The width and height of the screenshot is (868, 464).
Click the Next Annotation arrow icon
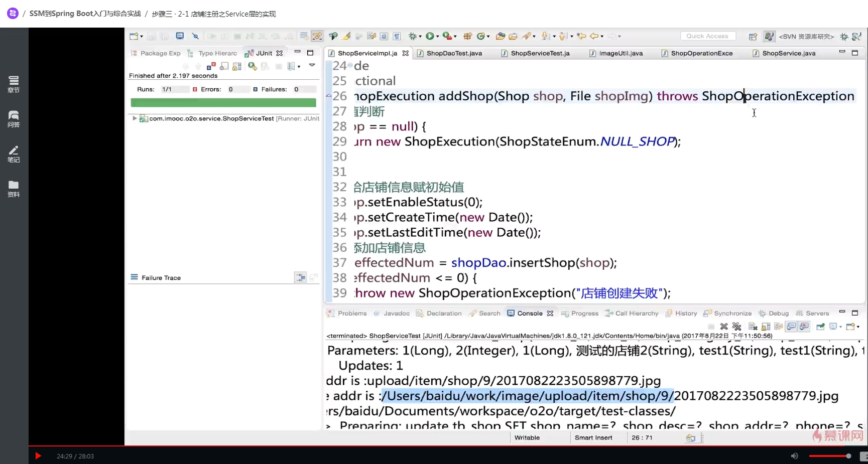pyautogui.click(x=546, y=36)
